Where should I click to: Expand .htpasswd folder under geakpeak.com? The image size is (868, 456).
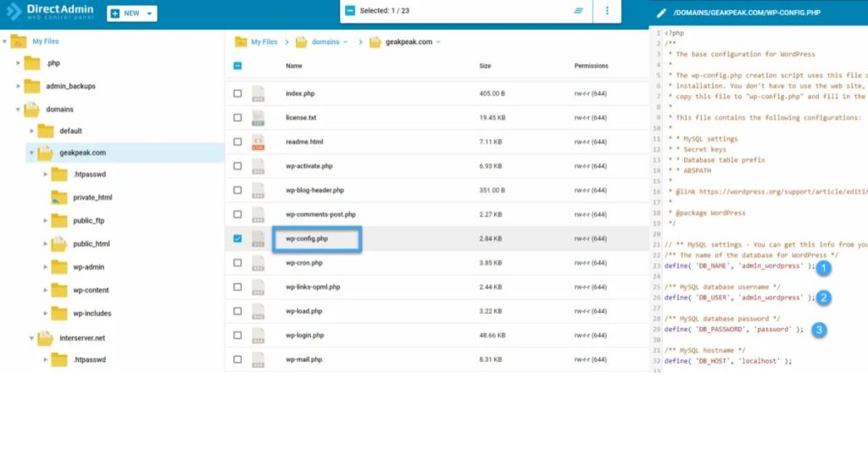pyautogui.click(x=46, y=175)
